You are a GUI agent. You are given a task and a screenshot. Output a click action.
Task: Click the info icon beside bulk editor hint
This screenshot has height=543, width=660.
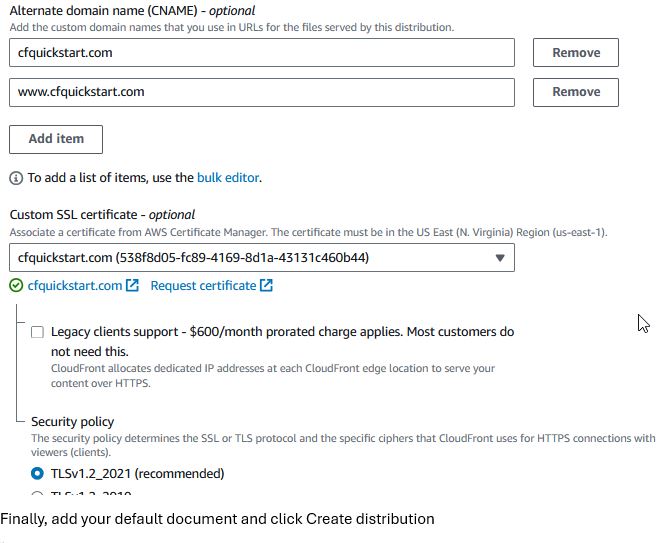(16, 178)
